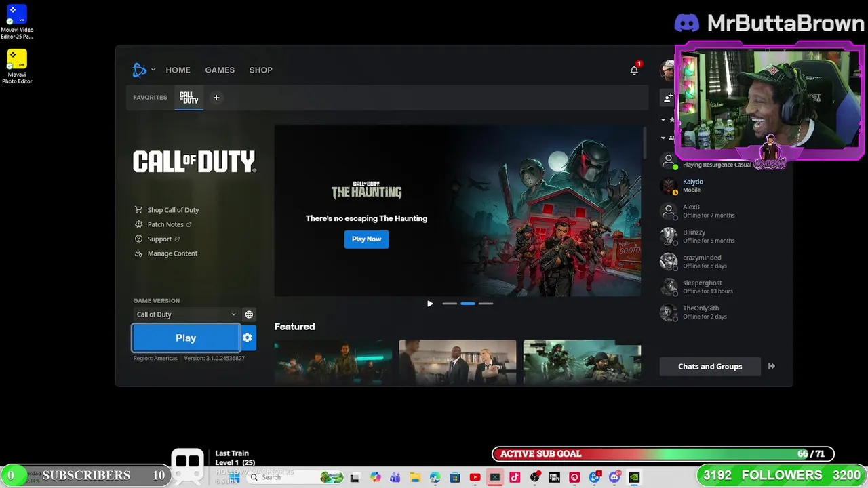Open Copilot from taskbar
This screenshot has height=488, width=868.
(375, 477)
